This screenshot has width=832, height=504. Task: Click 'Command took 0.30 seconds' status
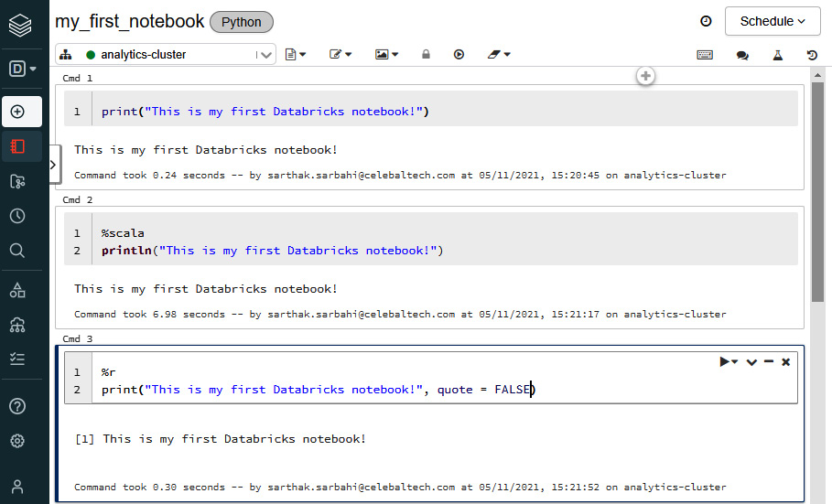400,487
